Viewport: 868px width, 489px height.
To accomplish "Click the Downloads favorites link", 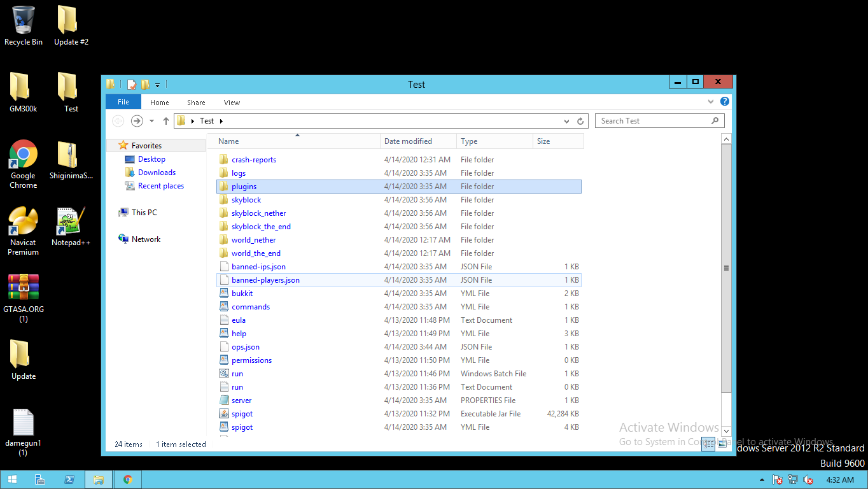I will [157, 173].
